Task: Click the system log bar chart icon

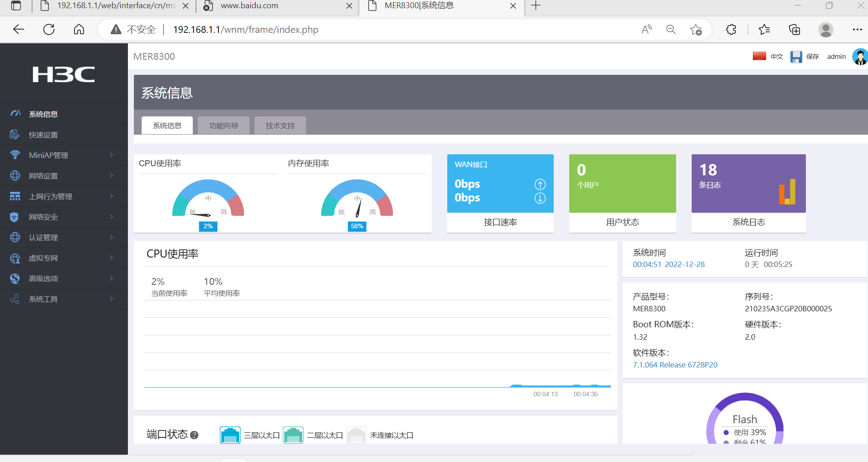Action: (x=787, y=192)
